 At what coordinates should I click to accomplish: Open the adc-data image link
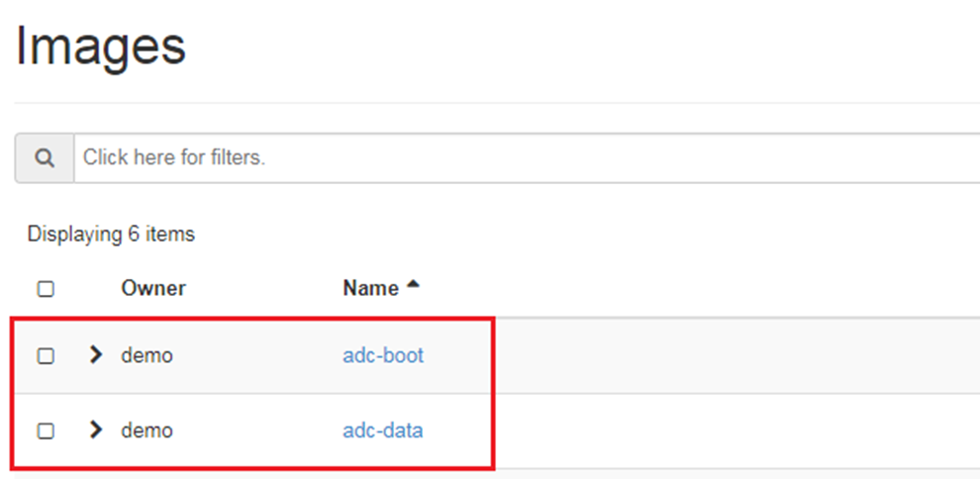(x=383, y=431)
